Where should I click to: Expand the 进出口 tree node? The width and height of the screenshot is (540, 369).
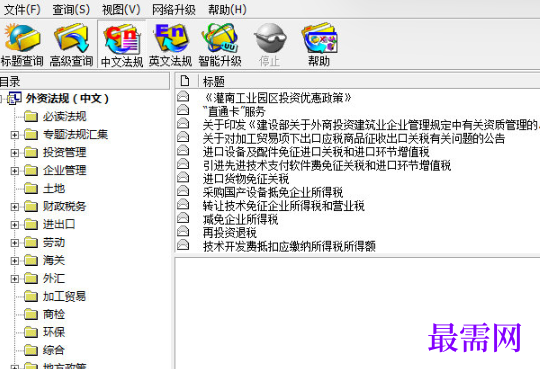[x=14, y=225]
